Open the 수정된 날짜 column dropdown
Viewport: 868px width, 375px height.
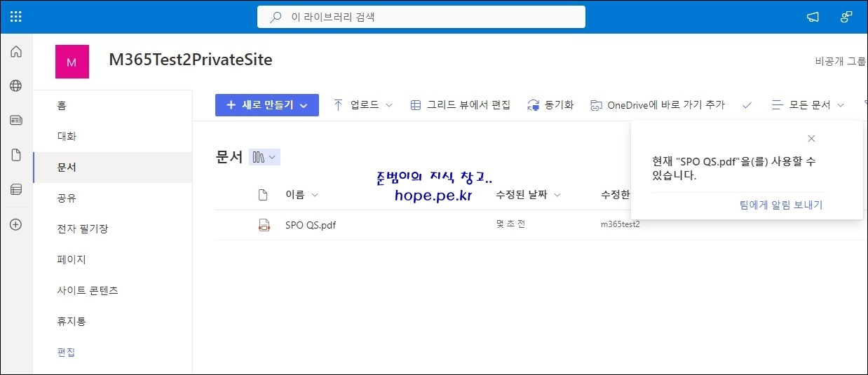pyautogui.click(x=528, y=195)
